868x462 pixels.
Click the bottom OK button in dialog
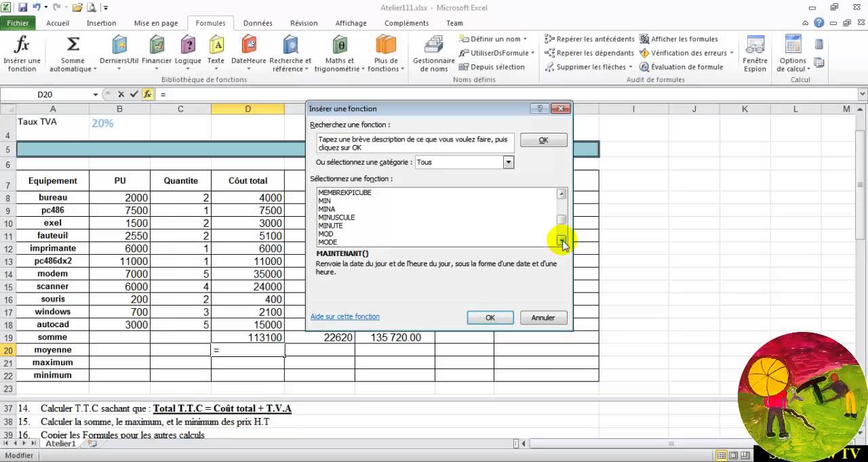tap(490, 318)
